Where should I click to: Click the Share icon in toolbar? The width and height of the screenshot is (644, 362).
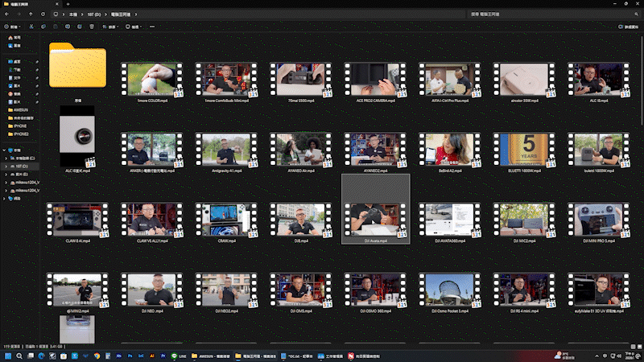pyautogui.click(x=80, y=27)
